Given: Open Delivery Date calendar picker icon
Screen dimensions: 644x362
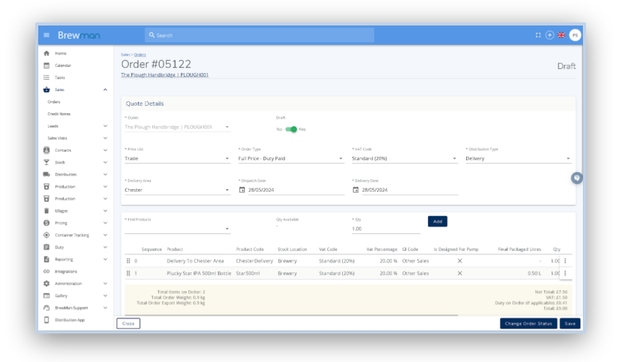Looking at the screenshot, I should [356, 190].
